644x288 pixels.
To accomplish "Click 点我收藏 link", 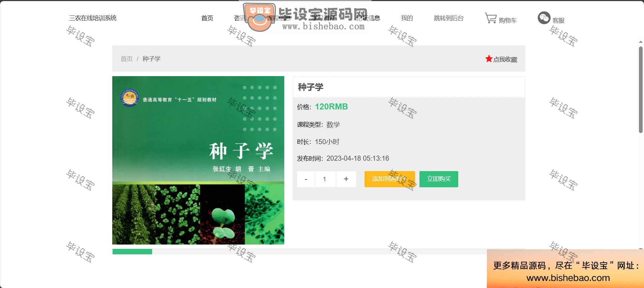I will click(505, 59).
